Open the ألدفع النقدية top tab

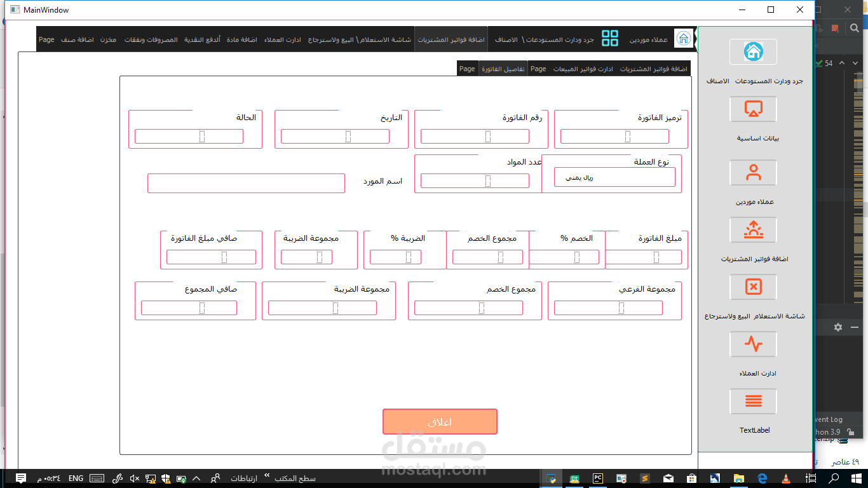tap(203, 39)
